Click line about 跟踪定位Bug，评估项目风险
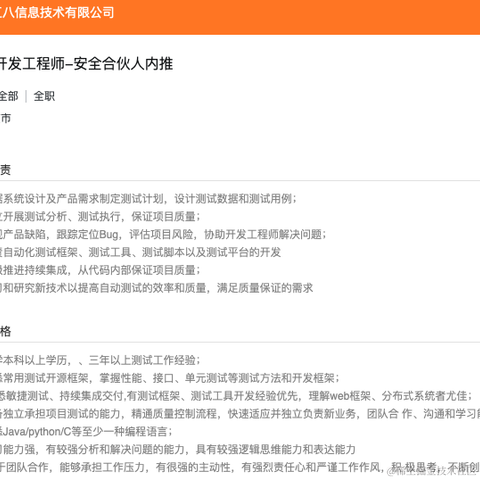 (163, 234)
